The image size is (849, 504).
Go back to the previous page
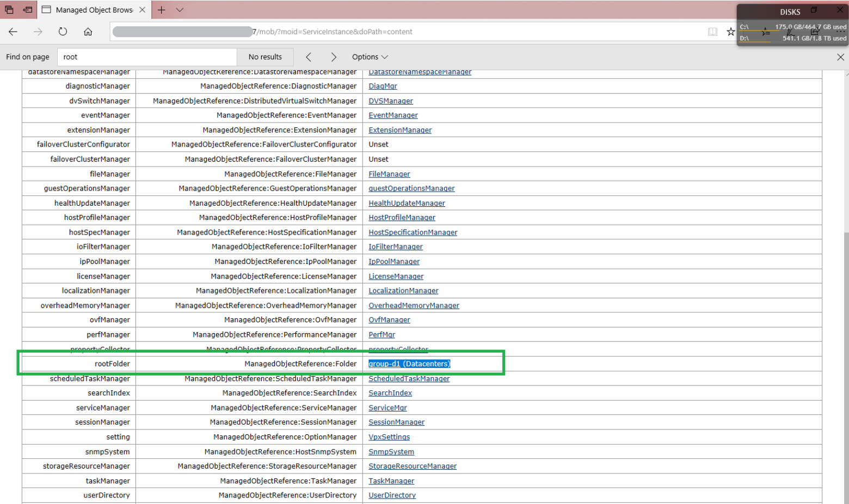click(x=13, y=32)
